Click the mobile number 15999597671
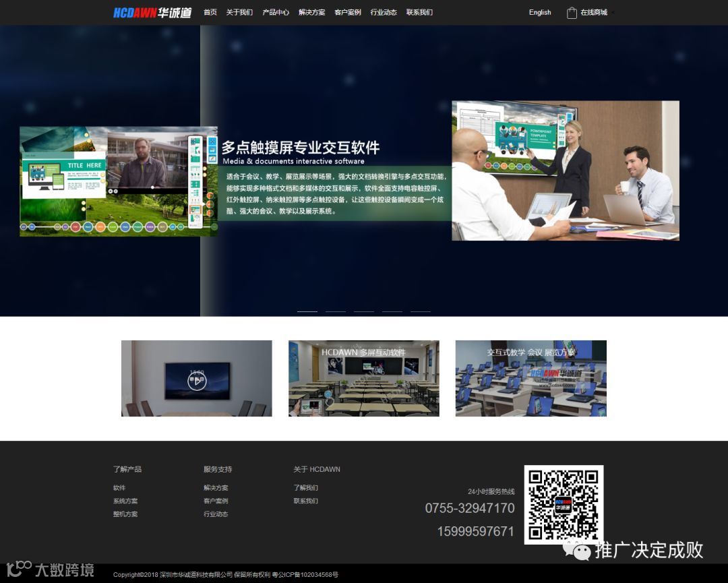This screenshot has width=728, height=583. pos(476,532)
